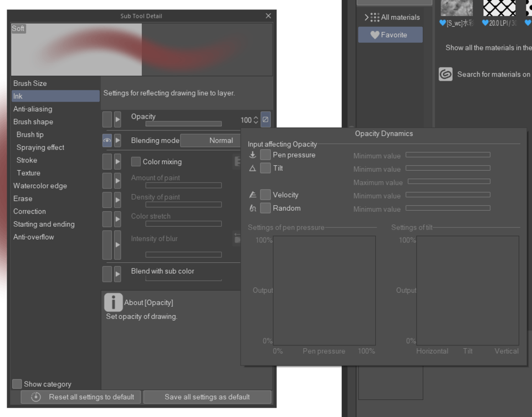Click the Random icon in Opacity Dynamics
Screen dimensions: 532x417
coord(253,208)
